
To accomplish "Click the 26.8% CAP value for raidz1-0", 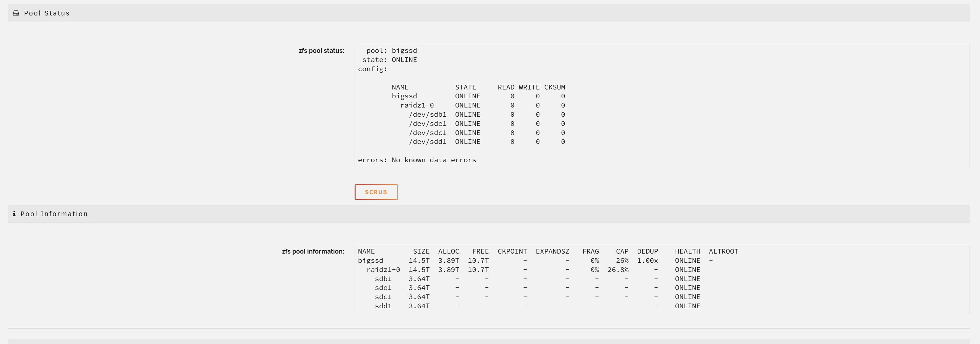I will 618,270.
